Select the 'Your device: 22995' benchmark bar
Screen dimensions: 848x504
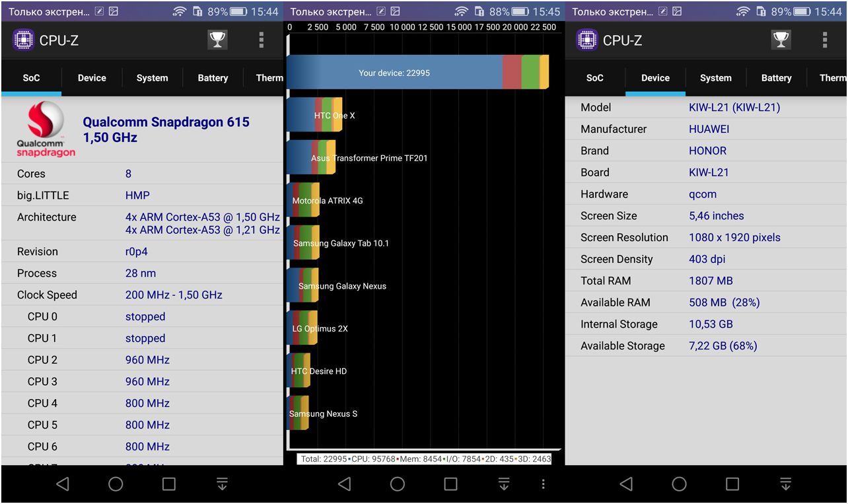(x=417, y=73)
